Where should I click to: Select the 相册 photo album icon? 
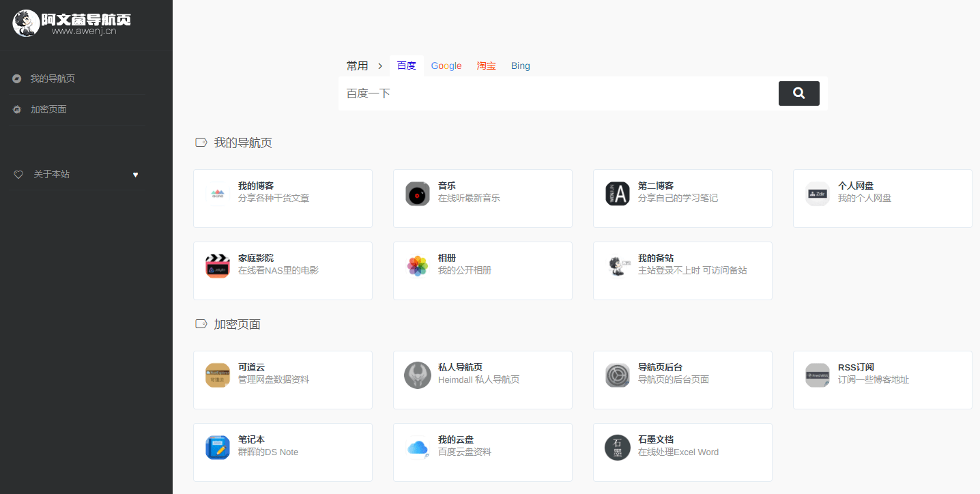(417, 266)
